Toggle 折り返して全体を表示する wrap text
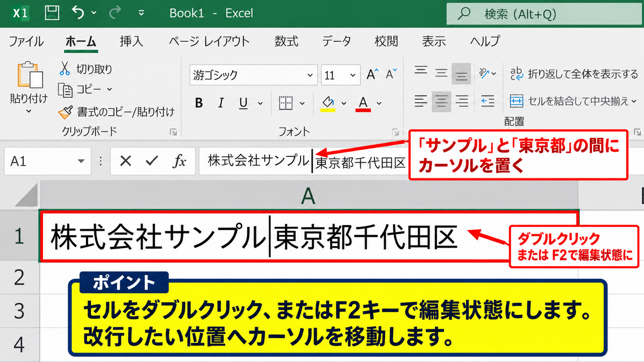Viewport: 644px width, 362px height. 574,74
